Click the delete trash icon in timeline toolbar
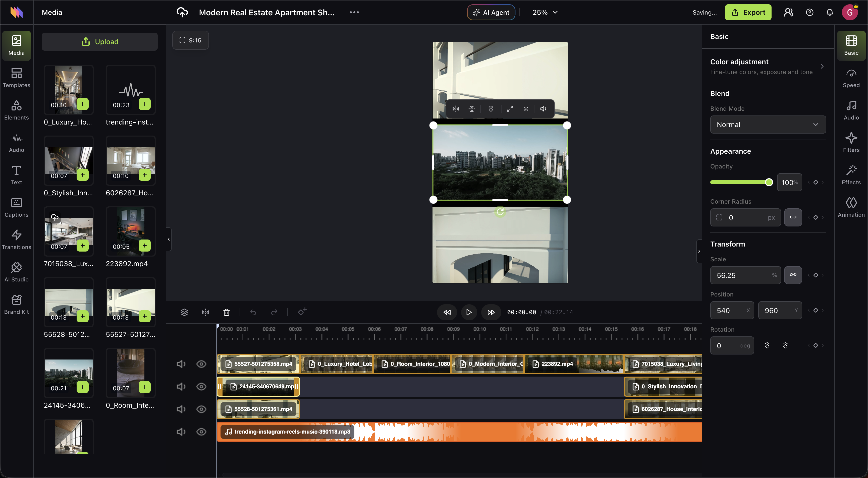Image resolution: width=868 pixels, height=478 pixels. coord(227,312)
